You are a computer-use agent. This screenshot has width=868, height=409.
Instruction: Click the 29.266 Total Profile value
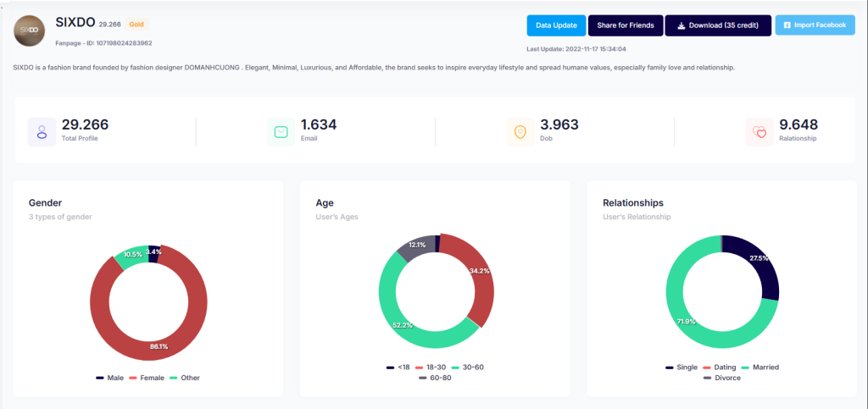coord(85,125)
